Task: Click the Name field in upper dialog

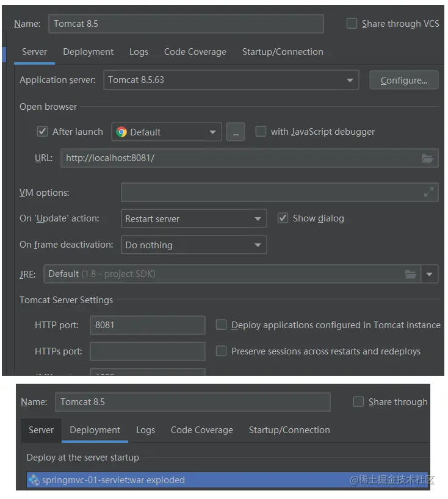Action: click(x=186, y=24)
